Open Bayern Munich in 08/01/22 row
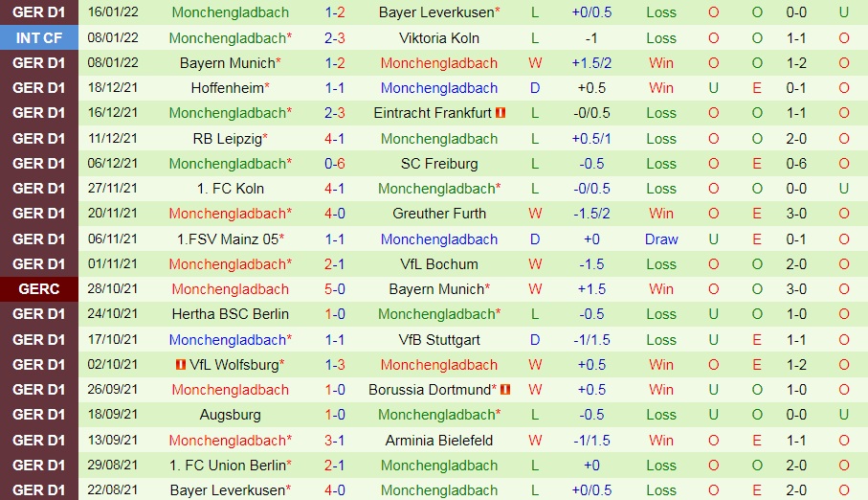 tap(228, 63)
